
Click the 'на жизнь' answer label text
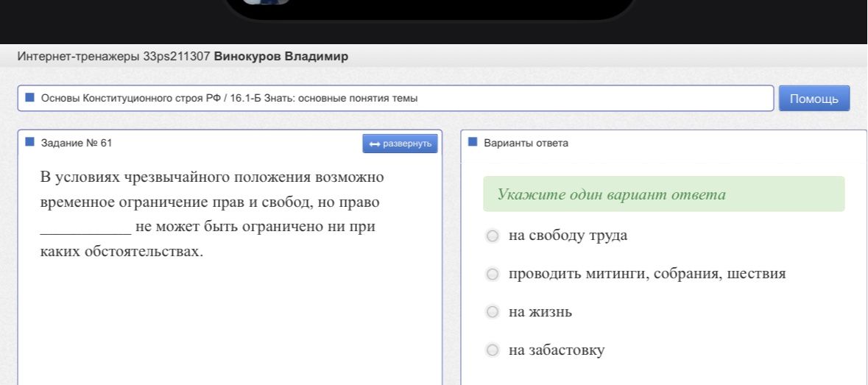coord(540,312)
